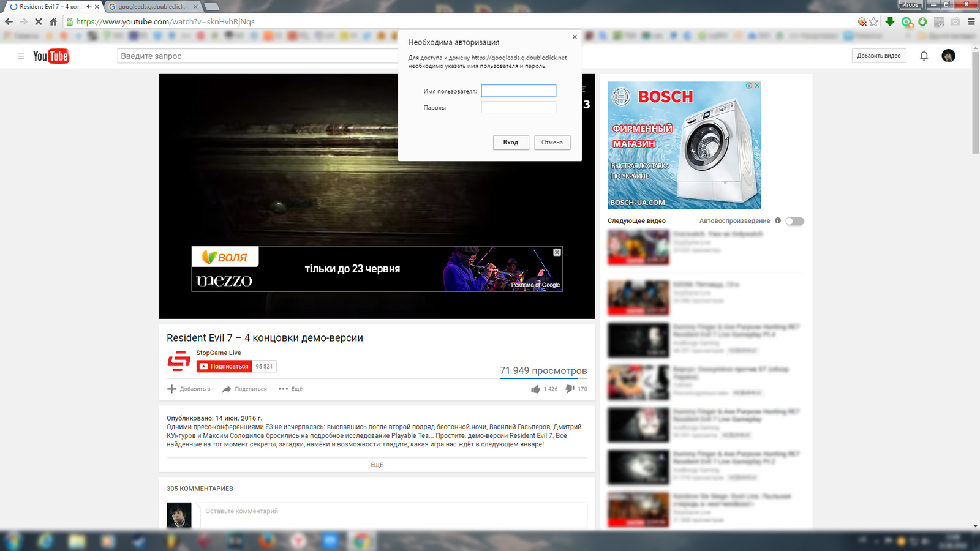Open the green spiral extension with badge
The height and width of the screenshot is (551, 980).
(907, 22)
